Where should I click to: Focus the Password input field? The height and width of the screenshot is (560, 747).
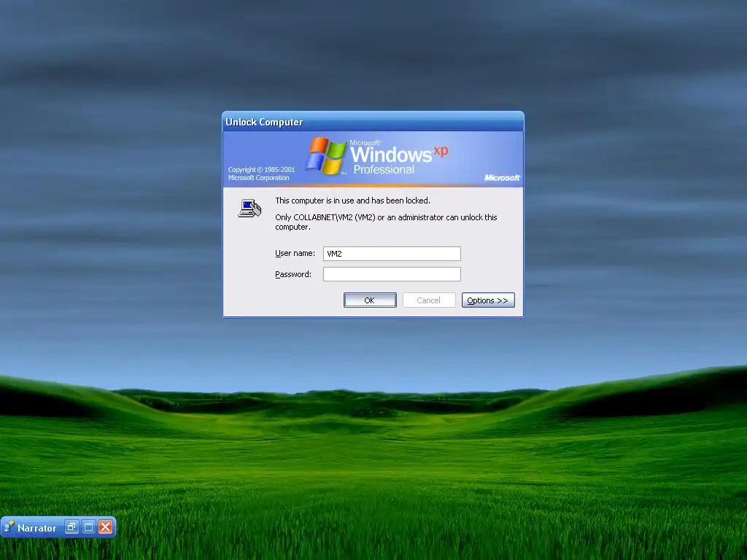392,274
